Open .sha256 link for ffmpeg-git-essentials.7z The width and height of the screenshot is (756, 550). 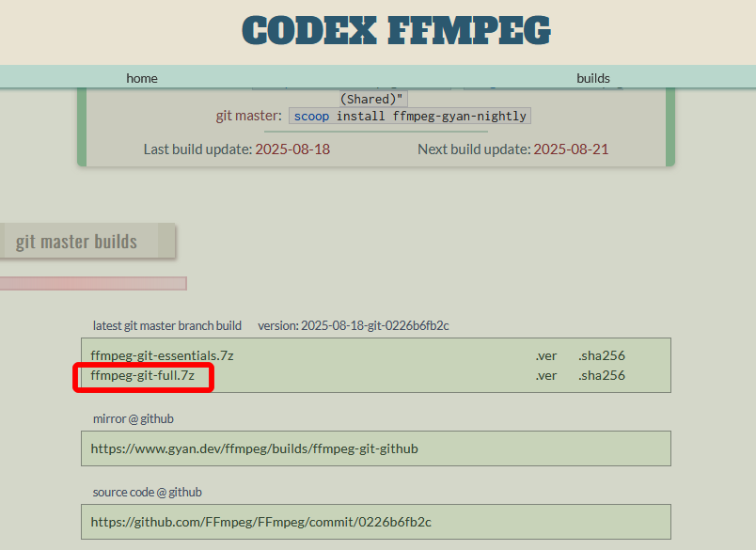pyautogui.click(x=601, y=355)
